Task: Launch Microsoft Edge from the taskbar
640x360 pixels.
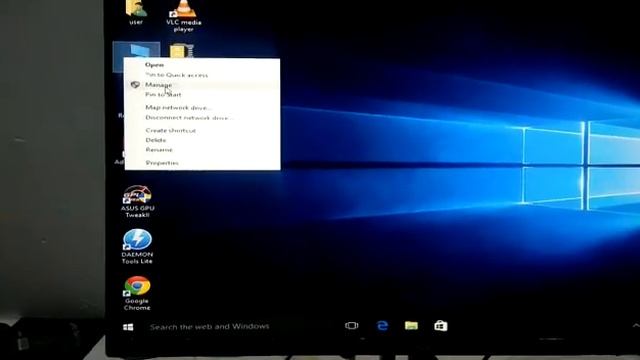Action: coord(382,326)
